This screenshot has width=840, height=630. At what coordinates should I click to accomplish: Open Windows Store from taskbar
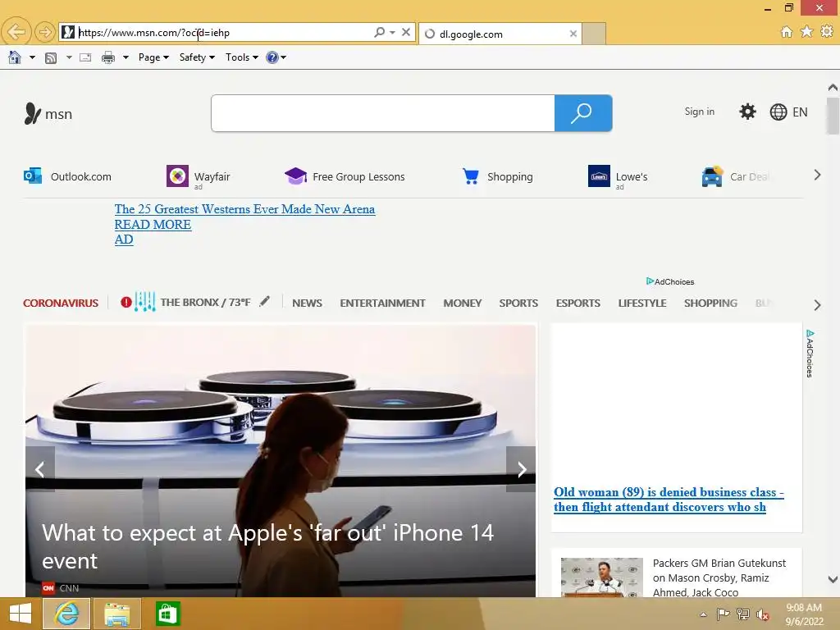167,614
